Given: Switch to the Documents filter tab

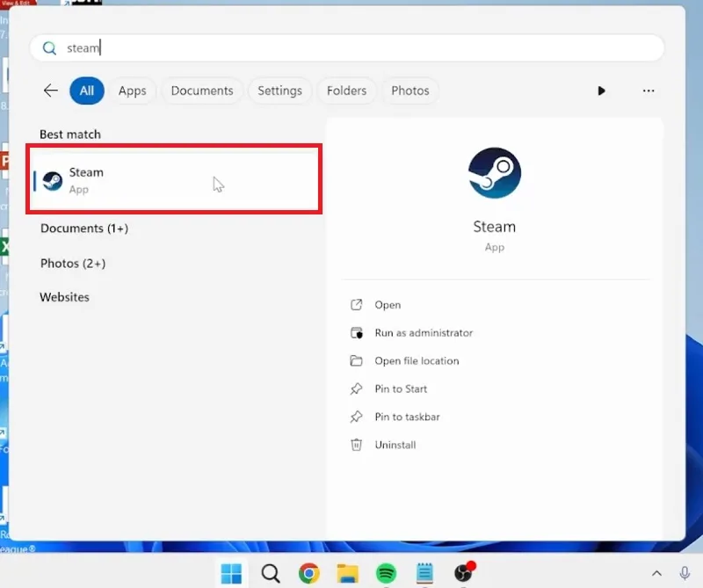Looking at the screenshot, I should pos(202,91).
